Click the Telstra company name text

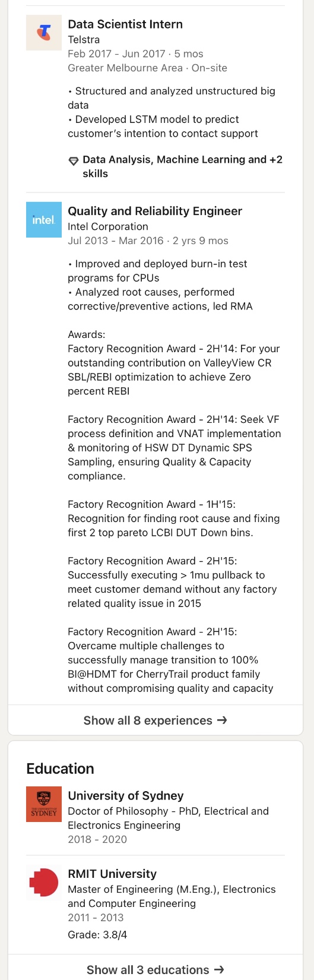click(84, 40)
